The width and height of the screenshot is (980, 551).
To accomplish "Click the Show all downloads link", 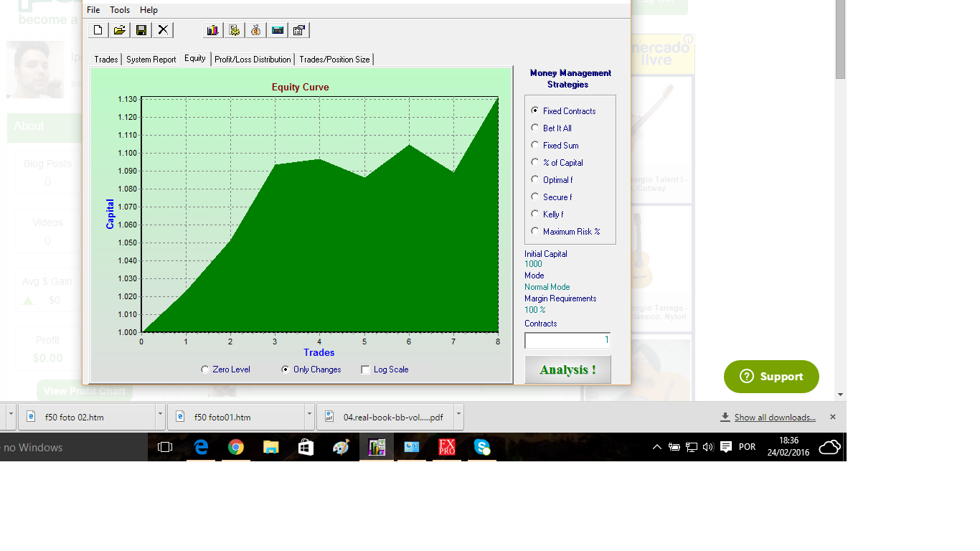I will tap(775, 418).
